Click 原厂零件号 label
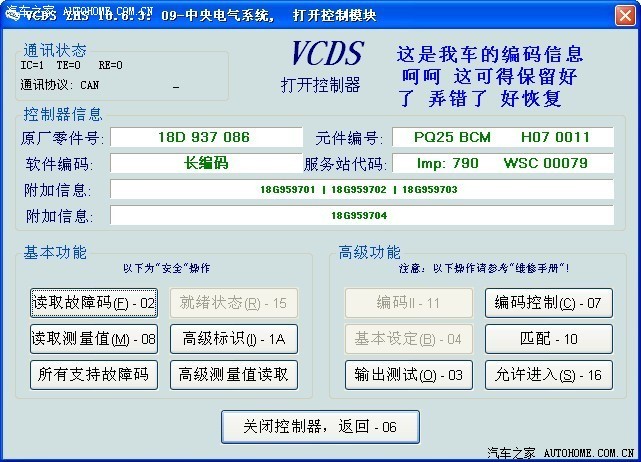 pyautogui.click(x=63, y=138)
